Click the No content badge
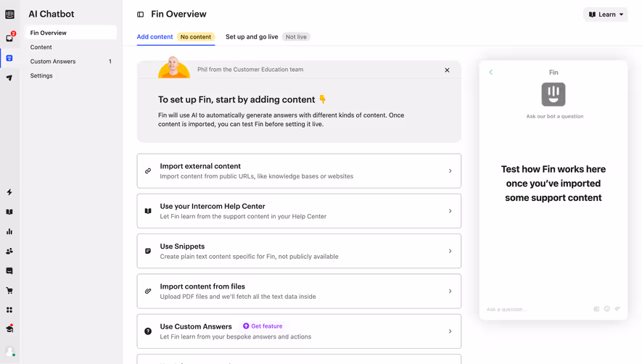The width and height of the screenshot is (642, 364). (x=196, y=37)
